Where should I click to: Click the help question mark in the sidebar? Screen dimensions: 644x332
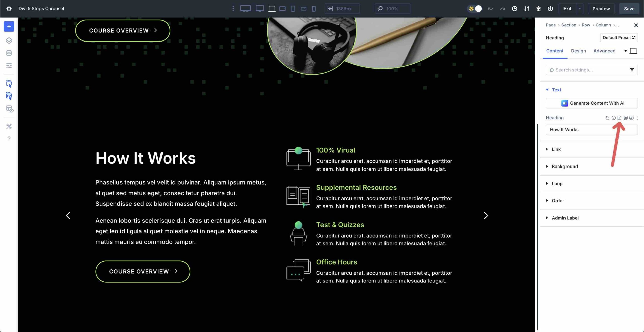[x=9, y=138]
